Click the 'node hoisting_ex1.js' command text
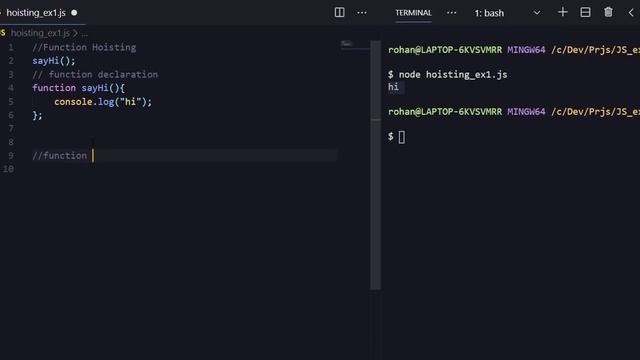Screen dimensions: 640x360 pyautogui.click(x=453, y=75)
